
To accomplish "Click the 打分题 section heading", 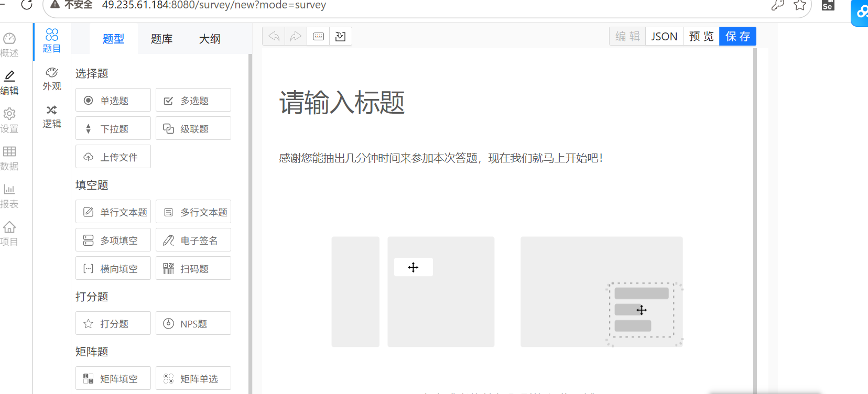I will point(92,297).
